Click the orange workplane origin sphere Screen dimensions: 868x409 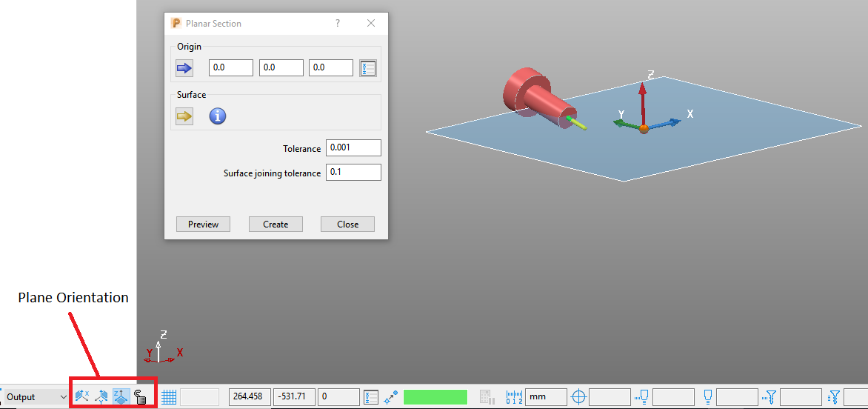click(x=644, y=129)
